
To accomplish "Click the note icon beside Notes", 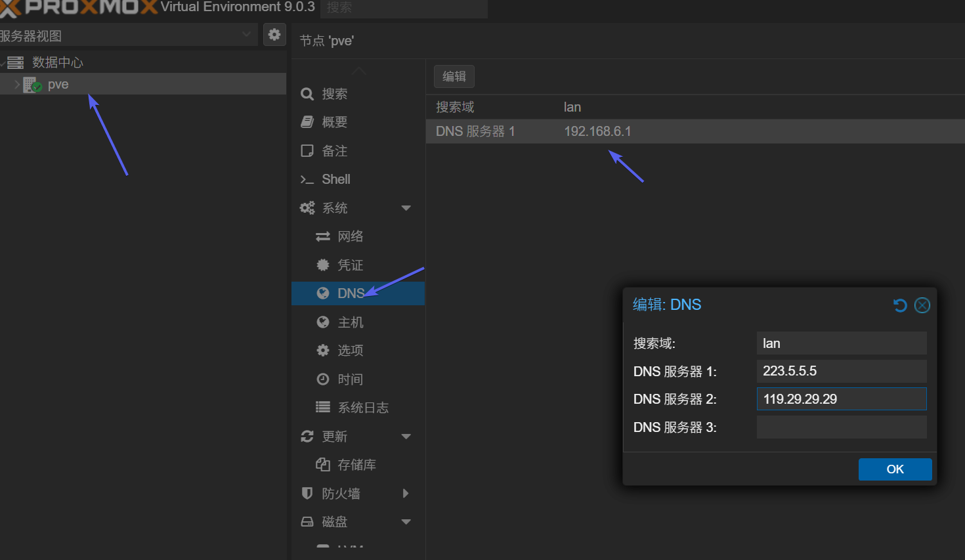I will [x=307, y=151].
